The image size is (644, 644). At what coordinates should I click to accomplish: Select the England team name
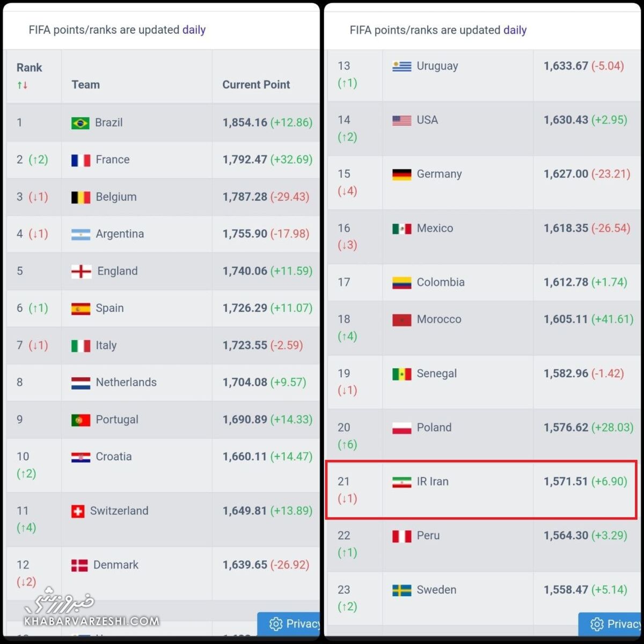coord(118,271)
